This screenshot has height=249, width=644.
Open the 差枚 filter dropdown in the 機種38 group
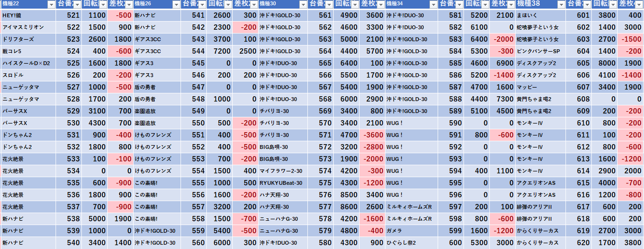(639, 4)
